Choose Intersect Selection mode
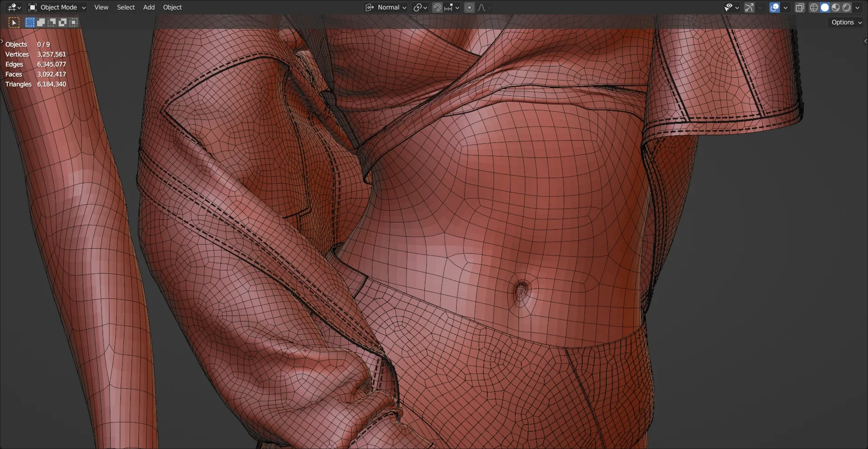 (73, 22)
